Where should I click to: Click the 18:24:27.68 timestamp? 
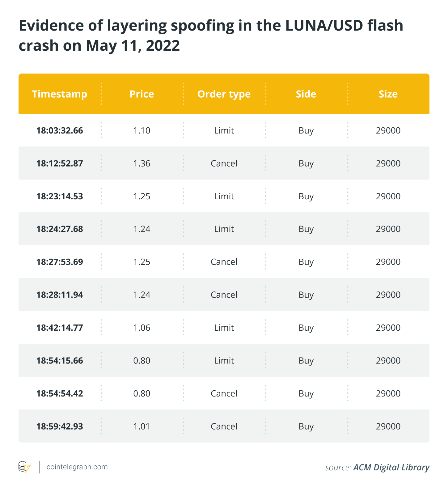60,229
